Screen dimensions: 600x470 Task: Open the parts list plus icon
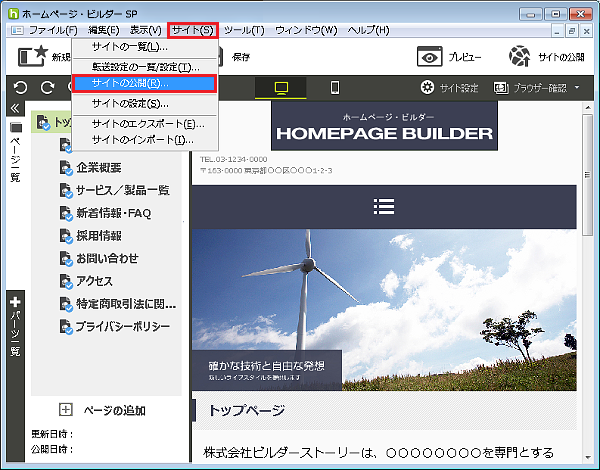coord(15,302)
